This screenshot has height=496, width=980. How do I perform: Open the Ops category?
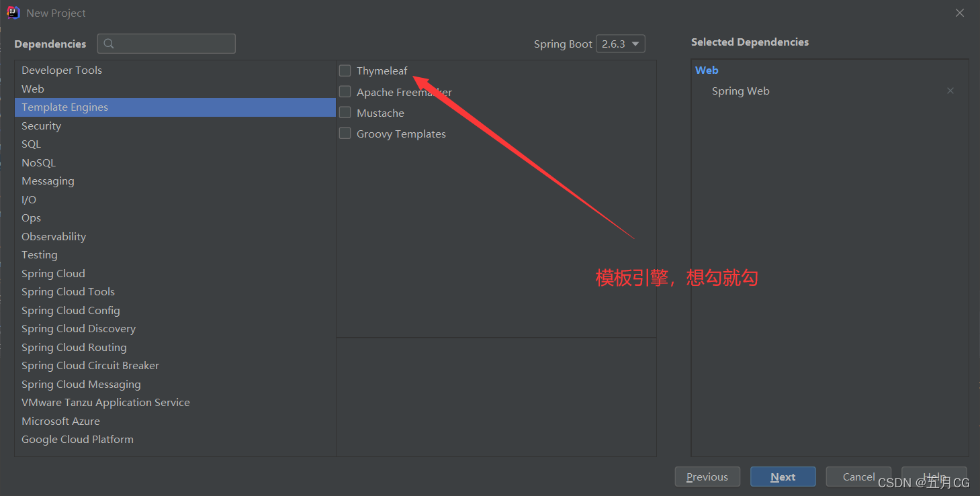click(175, 218)
